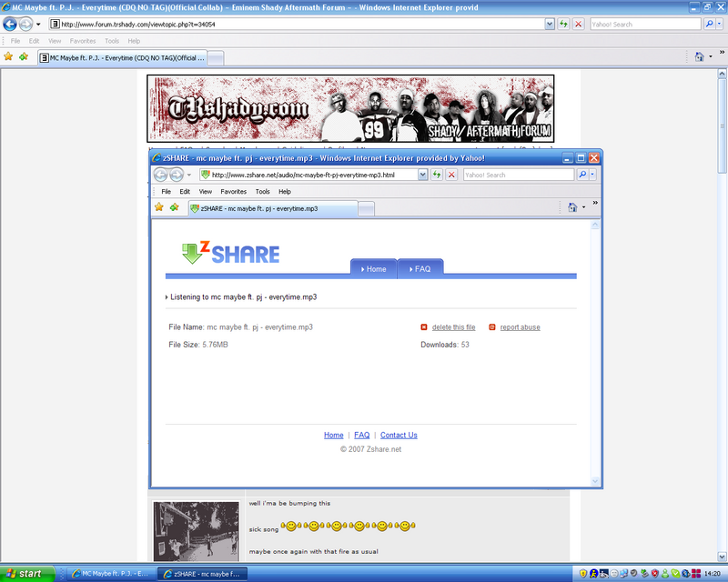Open recent pages dropdown in forum window

tap(38, 25)
